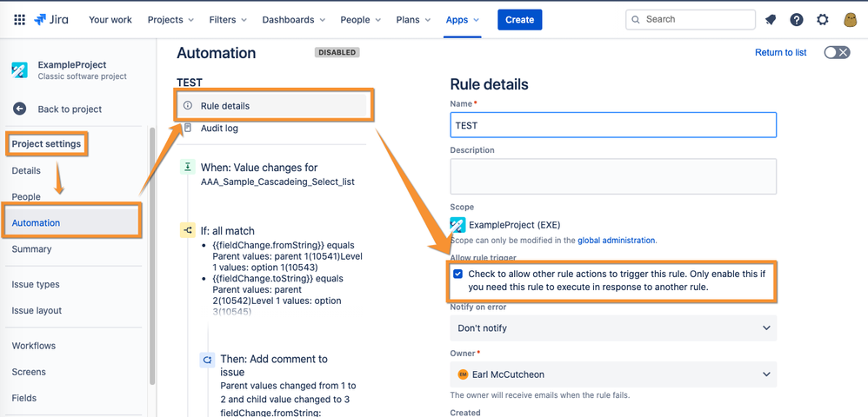This screenshot has height=417, width=868.
Task: Expand the Plans dropdown menu
Action: click(413, 20)
